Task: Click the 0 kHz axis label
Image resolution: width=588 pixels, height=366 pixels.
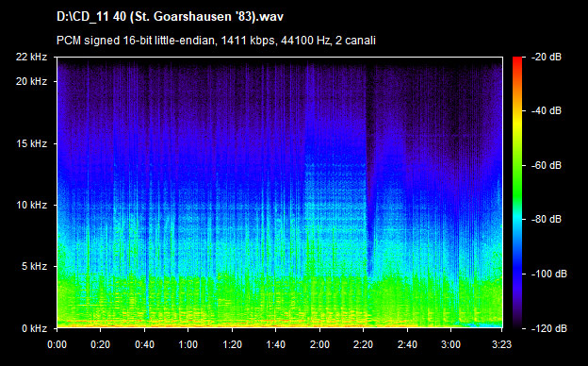Action: click(34, 328)
